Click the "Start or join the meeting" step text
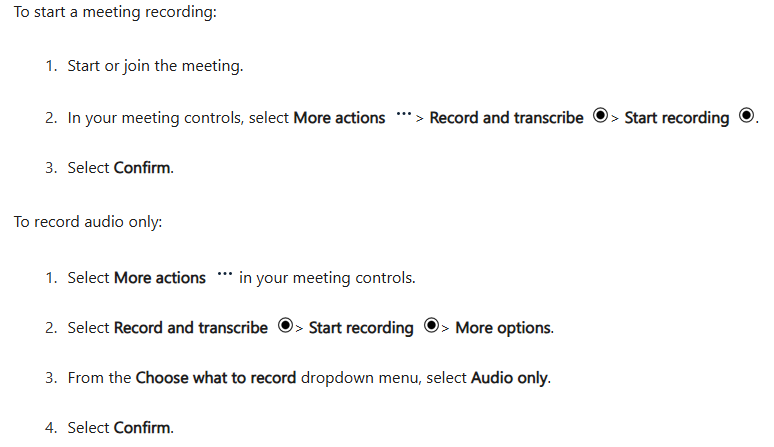The image size is (774, 447). click(x=155, y=67)
